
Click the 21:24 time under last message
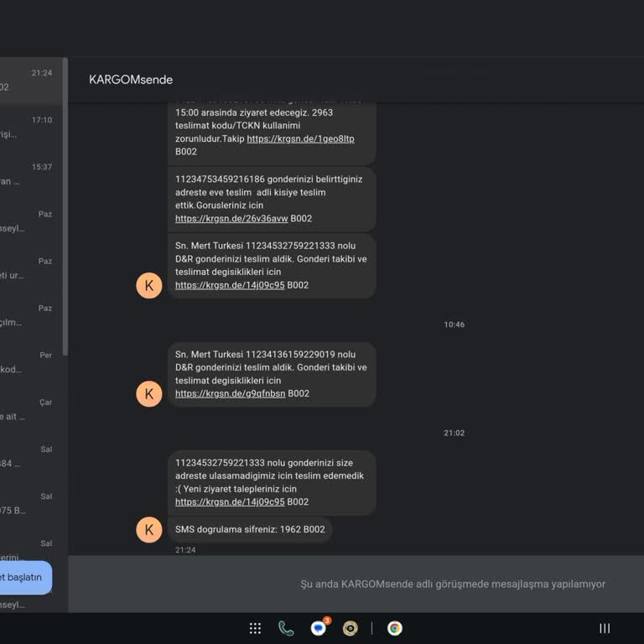pyautogui.click(x=185, y=550)
